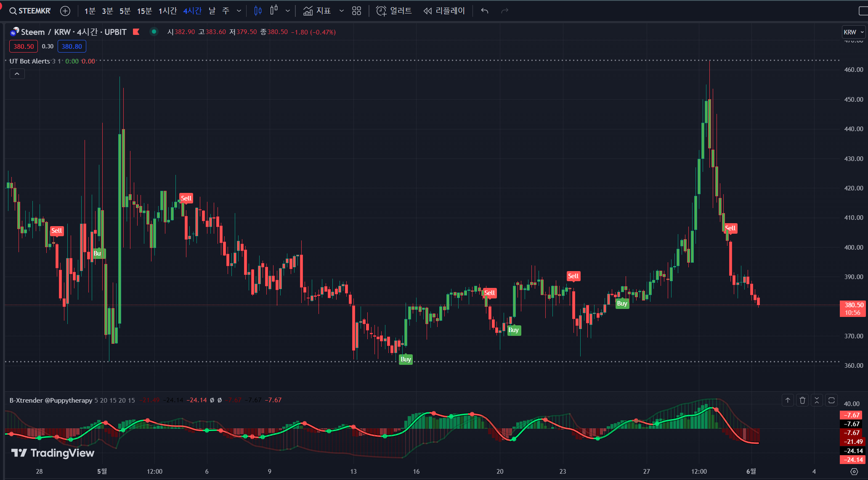Image resolution: width=868 pixels, height=480 pixels.
Task: Delete the B-Xtrender pane with trash icon
Action: pyautogui.click(x=802, y=400)
